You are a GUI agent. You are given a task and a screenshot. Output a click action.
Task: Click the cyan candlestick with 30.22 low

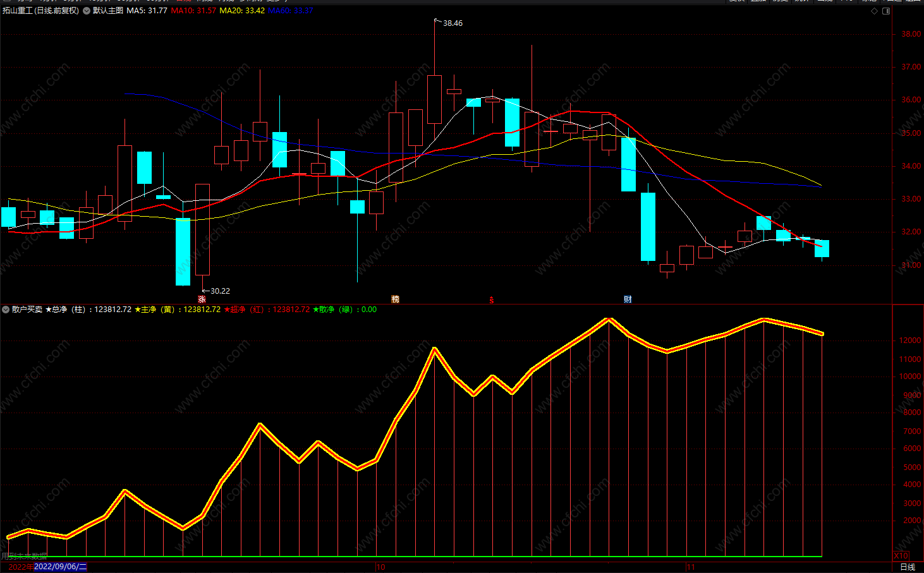[x=183, y=251]
